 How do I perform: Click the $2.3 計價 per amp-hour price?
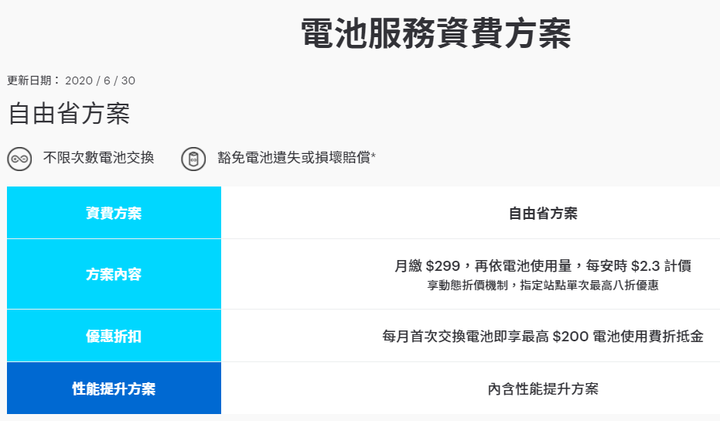coord(661,266)
